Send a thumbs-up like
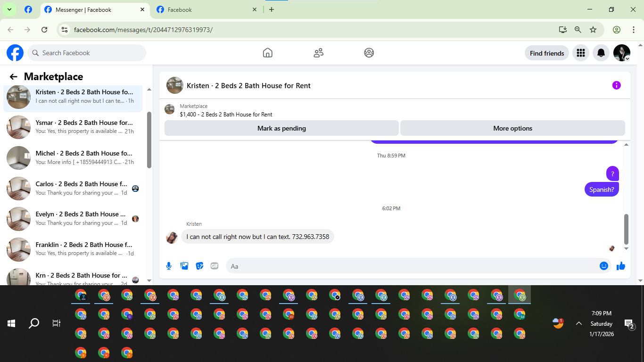 (x=620, y=266)
